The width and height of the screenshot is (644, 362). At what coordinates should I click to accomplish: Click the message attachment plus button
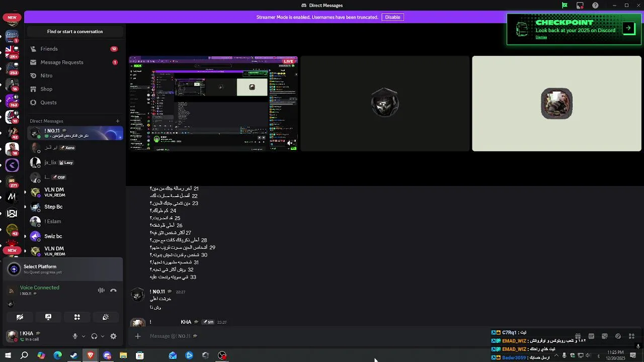pos(138,336)
